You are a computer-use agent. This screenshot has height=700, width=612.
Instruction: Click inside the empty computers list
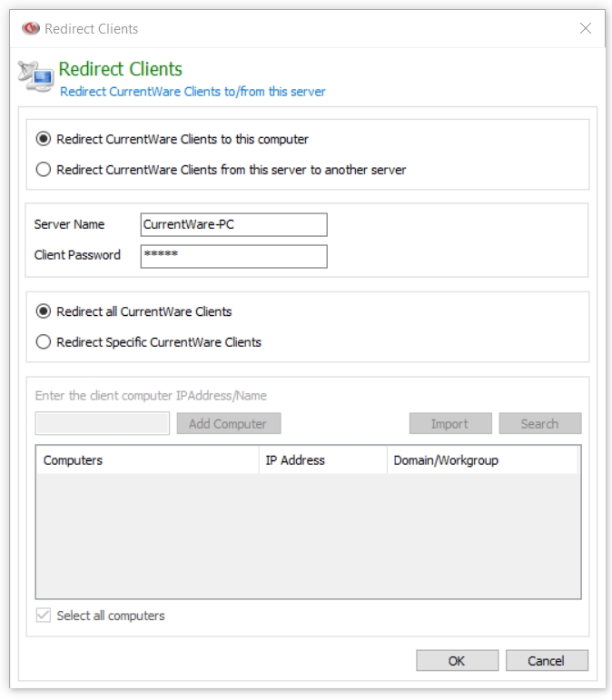pos(308,536)
